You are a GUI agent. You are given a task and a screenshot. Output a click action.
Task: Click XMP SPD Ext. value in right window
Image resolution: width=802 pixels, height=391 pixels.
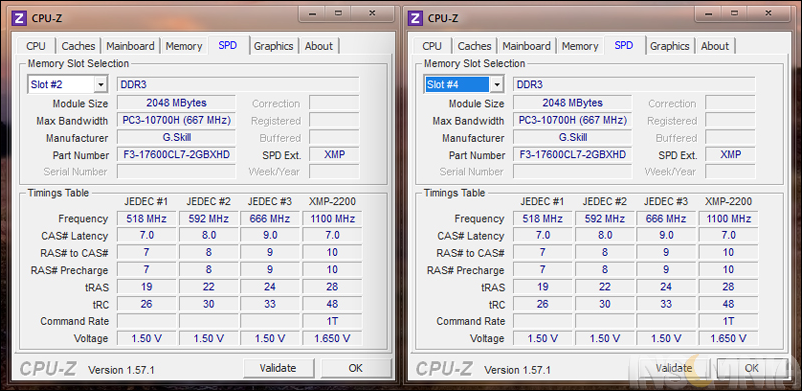coord(730,155)
